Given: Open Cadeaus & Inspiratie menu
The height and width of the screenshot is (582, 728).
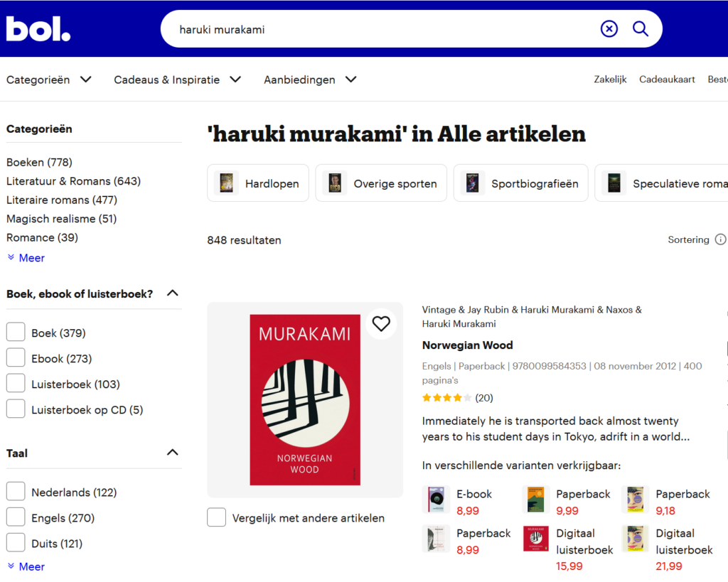Looking at the screenshot, I should (178, 80).
